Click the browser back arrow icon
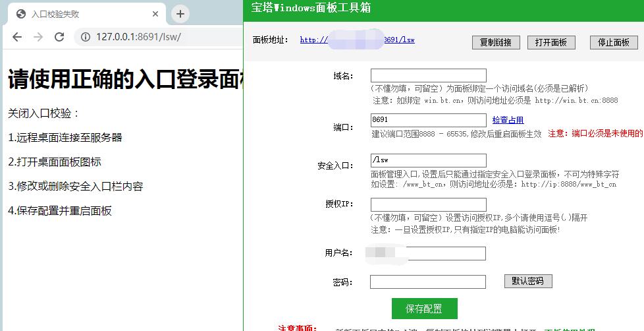This screenshot has height=331, width=644. [x=17, y=37]
